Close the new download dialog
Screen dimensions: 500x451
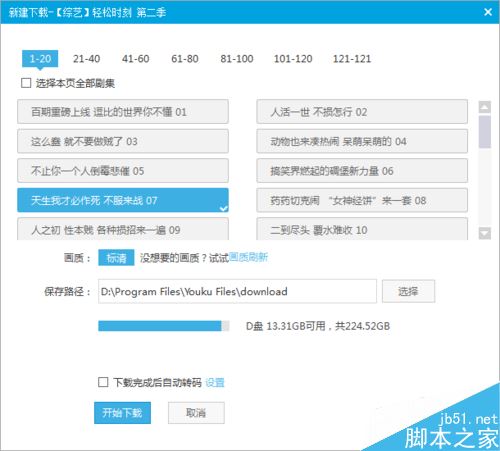pos(488,12)
